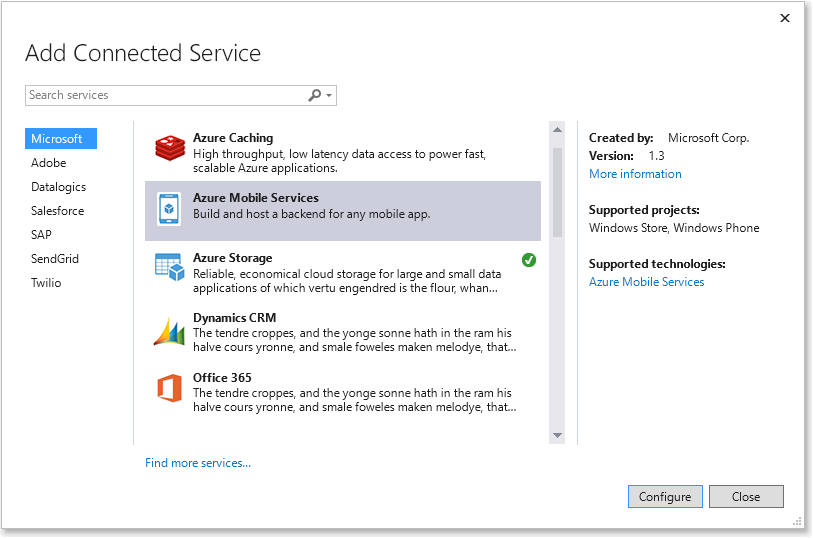The height and width of the screenshot is (538, 813).
Task: Select the Microsoft provider category
Action: pos(61,139)
